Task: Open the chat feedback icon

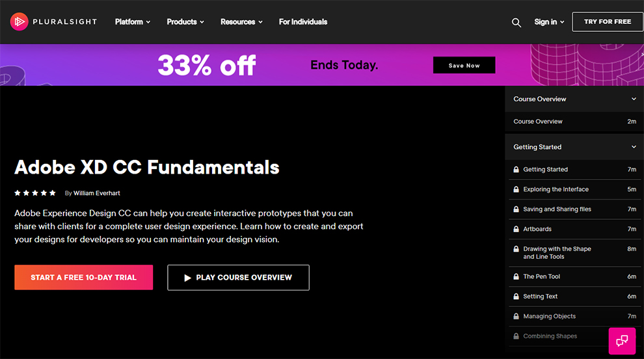Action: [622, 341]
